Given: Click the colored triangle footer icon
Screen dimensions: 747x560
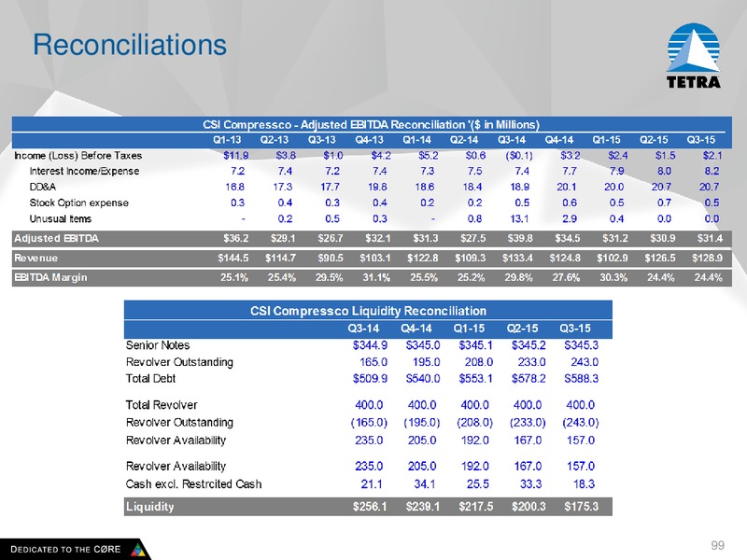Looking at the screenshot, I should click(x=138, y=549).
